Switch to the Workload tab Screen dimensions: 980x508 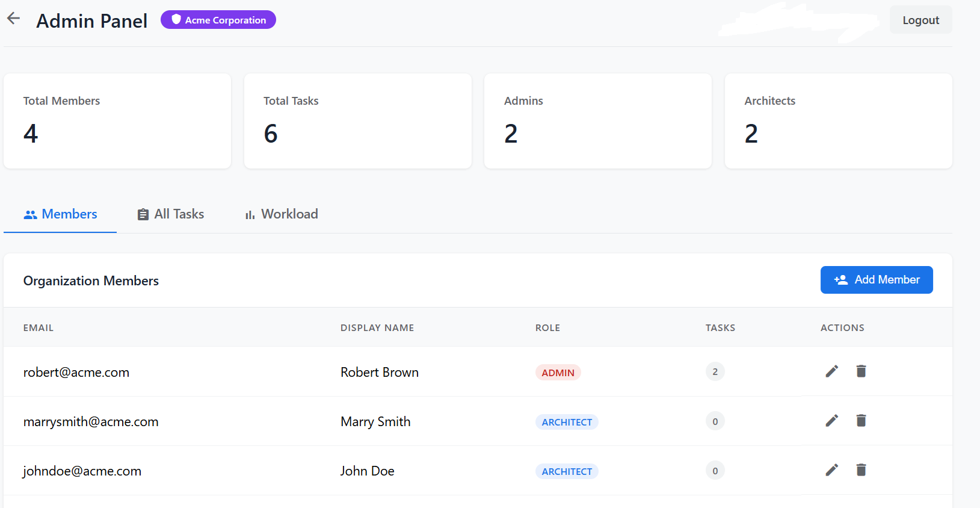point(281,214)
